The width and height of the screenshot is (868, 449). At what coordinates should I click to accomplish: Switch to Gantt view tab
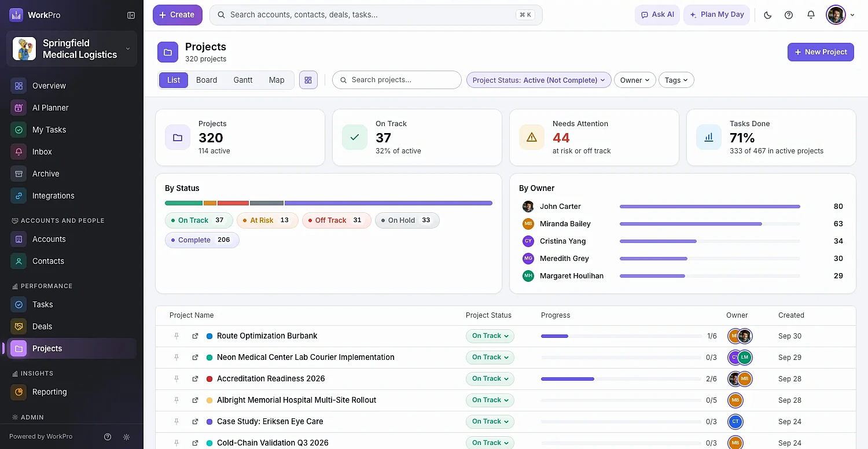243,80
